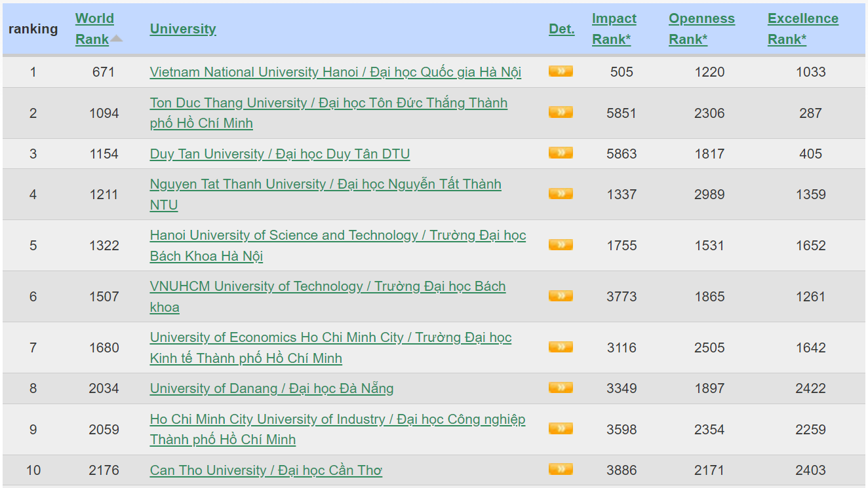Select openness rank value 1897
Image resolution: width=868 pixels, height=488 pixels.
click(x=709, y=388)
